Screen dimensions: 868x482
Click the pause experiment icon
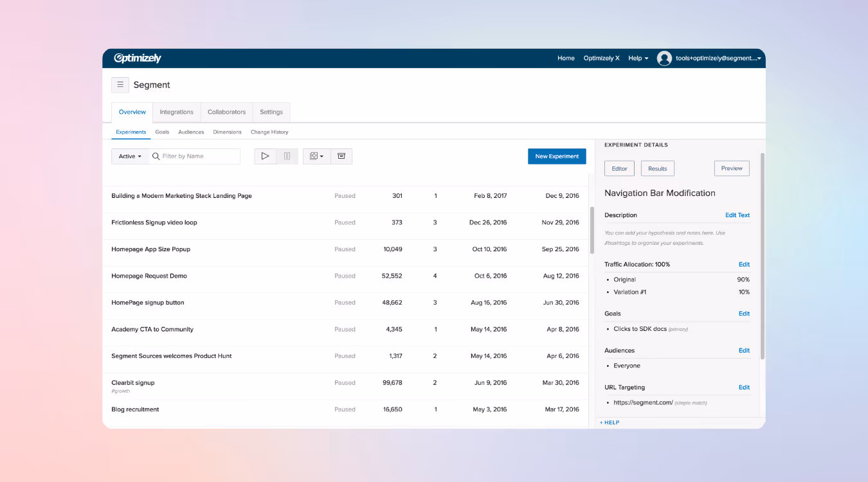click(287, 156)
